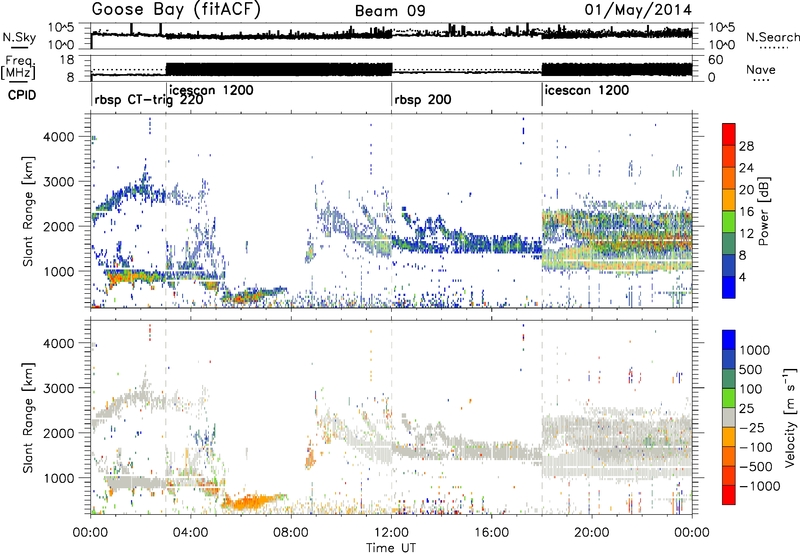800x554 pixels.
Task: Click '2000' on the velocity panel range axis
Action: tap(58, 433)
